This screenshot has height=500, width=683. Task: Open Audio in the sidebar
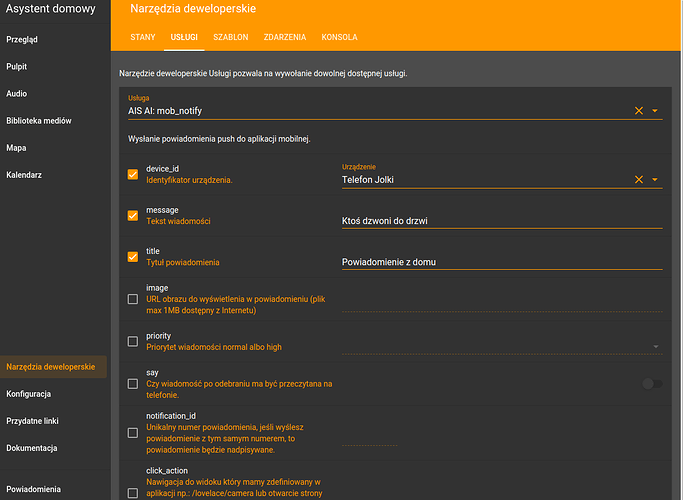pyautogui.click(x=17, y=94)
